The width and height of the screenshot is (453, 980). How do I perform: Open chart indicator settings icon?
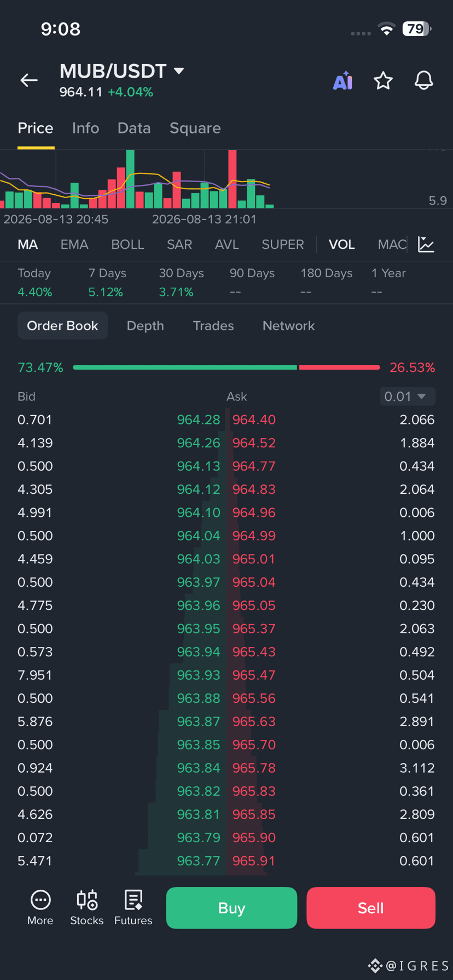pyautogui.click(x=426, y=244)
